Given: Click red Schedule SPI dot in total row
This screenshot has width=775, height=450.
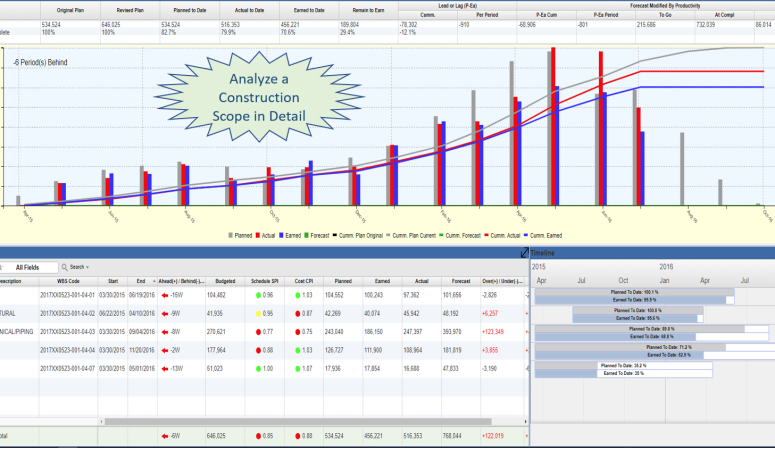Looking at the screenshot, I should (x=256, y=435).
